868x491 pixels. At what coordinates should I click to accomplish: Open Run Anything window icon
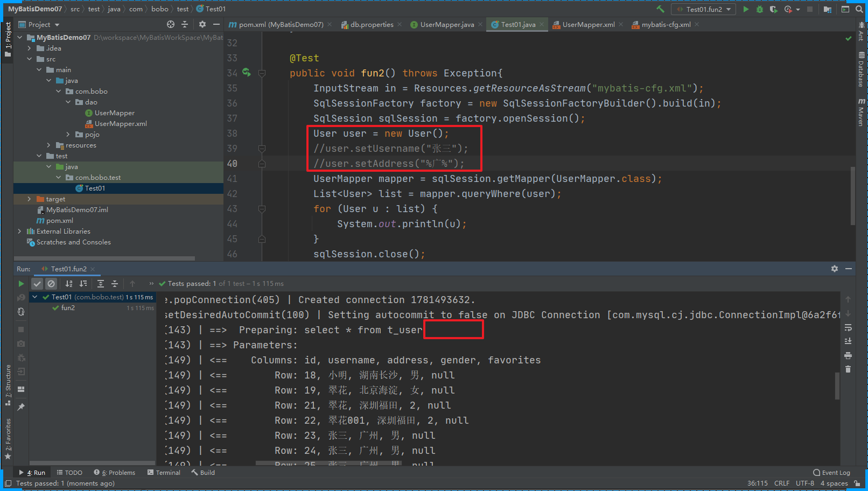[845, 9]
